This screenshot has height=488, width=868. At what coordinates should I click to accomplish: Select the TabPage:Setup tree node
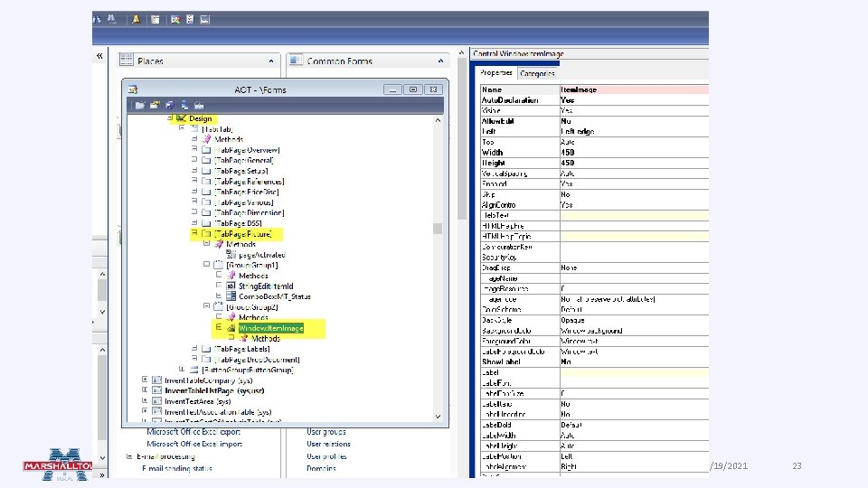click(x=241, y=171)
